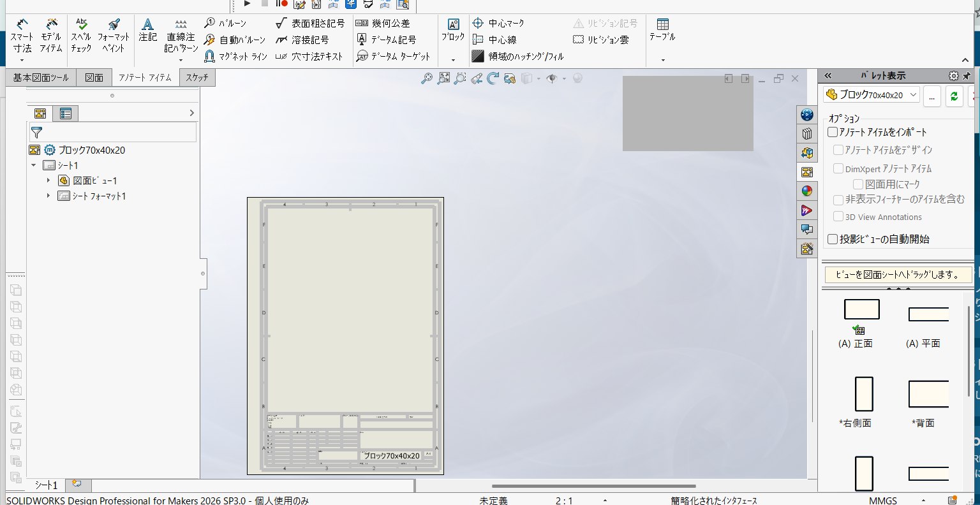Click the green refresh palette button
Image resolution: width=980 pixels, height=505 pixels.
click(954, 96)
